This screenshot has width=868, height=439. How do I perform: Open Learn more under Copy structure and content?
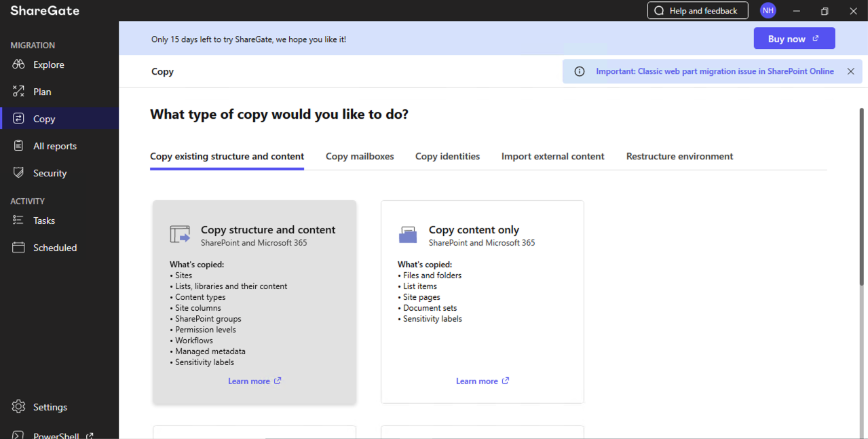pyautogui.click(x=254, y=381)
